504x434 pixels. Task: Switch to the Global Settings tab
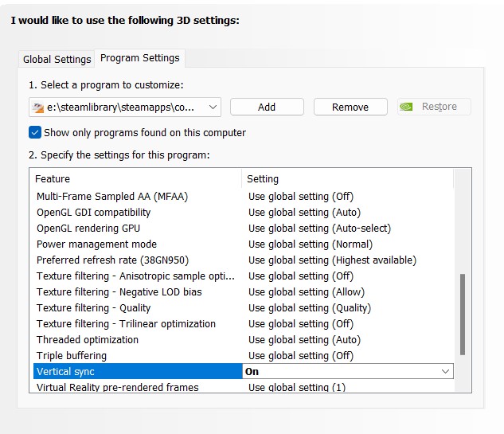coord(57,59)
